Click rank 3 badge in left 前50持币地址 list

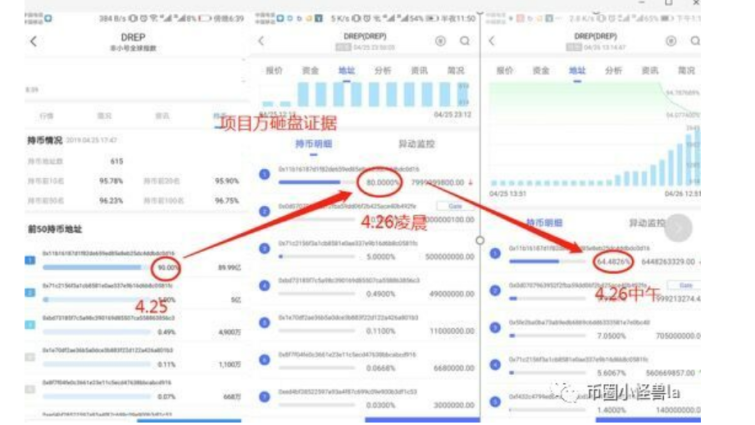pos(30,325)
